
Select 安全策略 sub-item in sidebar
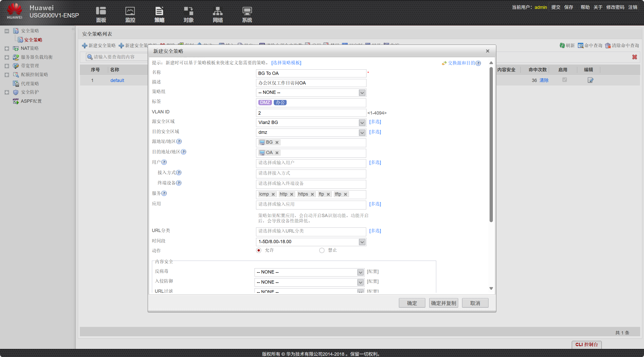[x=33, y=40]
